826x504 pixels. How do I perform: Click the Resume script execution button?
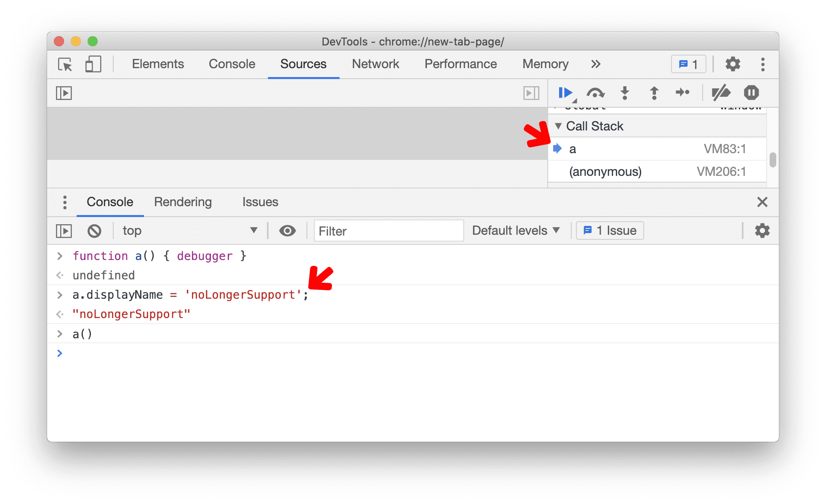point(564,93)
